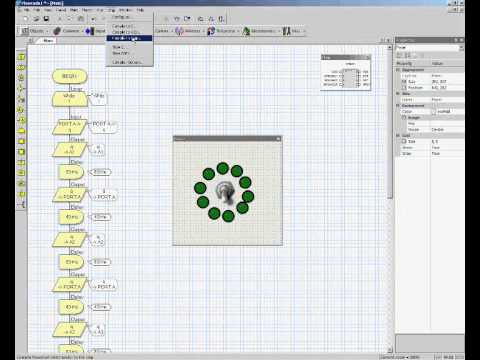Click the topmost green LED in the ring
This screenshot has height=360, width=480.
pyautogui.click(x=222, y=168)
